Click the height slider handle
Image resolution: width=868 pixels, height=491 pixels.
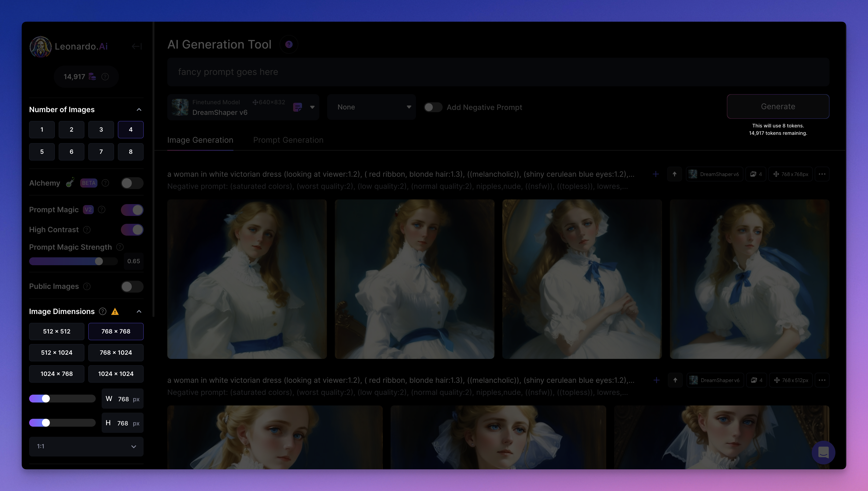pyautogui.click(x=46, y=423)
